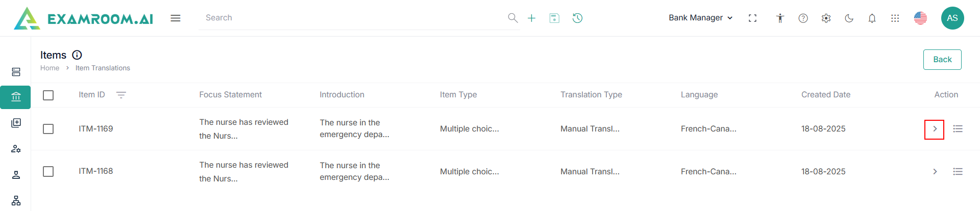This screenshot has width=980, height=211.
Task: Open the history clock icon
Action: pyautogui.click(x=577, y=18)
